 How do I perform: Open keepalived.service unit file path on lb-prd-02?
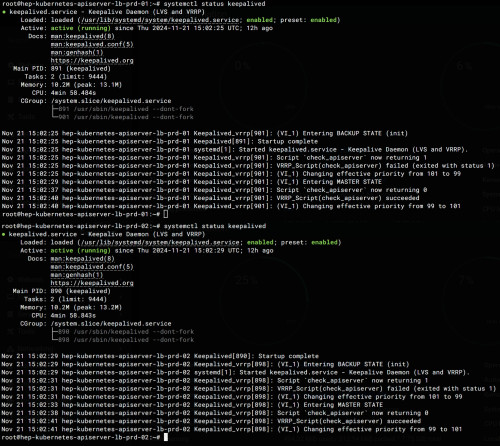pos(160,242)
